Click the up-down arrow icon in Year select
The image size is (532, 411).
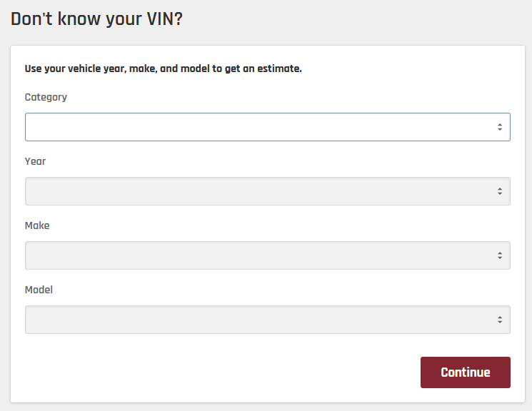500,191
